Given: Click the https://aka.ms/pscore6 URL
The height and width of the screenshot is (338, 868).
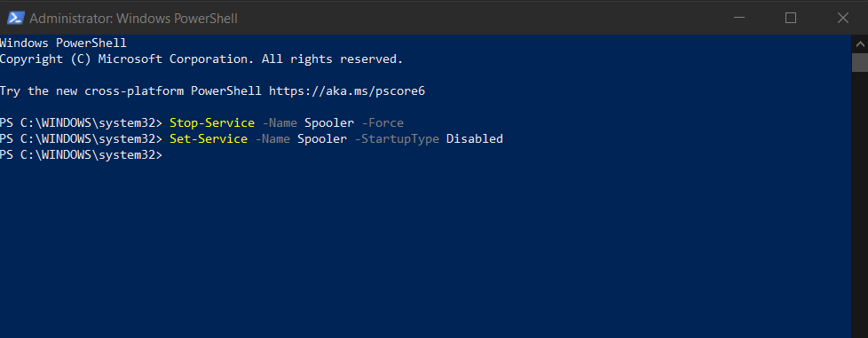Looking at the screenshot, I should pos(347,91).
